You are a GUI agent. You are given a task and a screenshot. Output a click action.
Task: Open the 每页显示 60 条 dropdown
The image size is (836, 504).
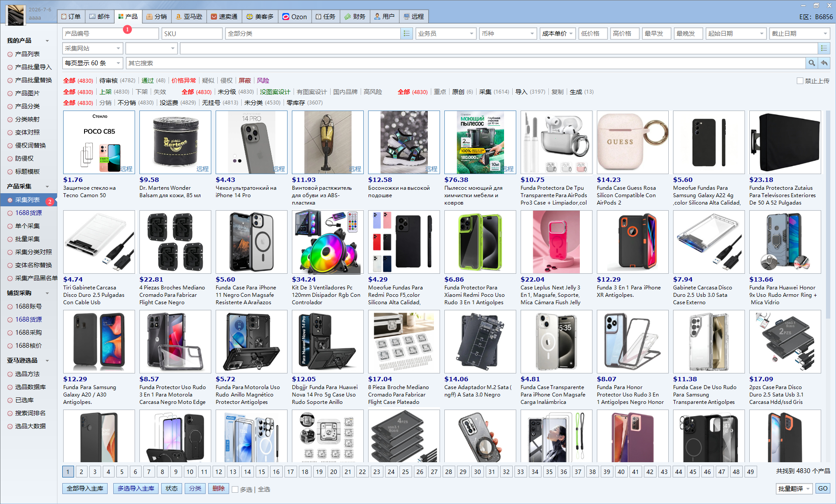point(93,63)
